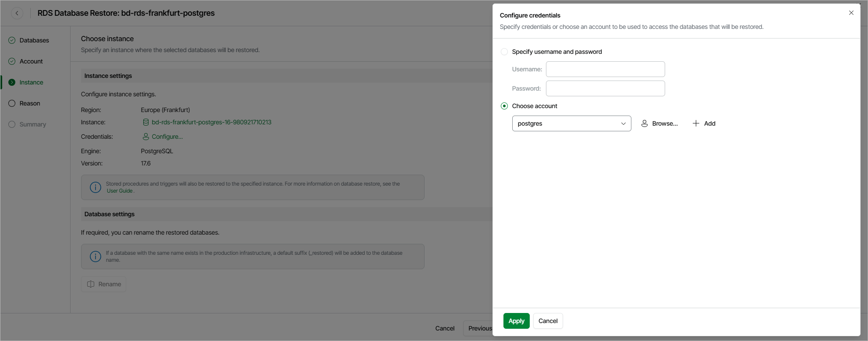Open the User Guide link
Viewport: 868px width, 341px height.
click(x=120, y=191)
